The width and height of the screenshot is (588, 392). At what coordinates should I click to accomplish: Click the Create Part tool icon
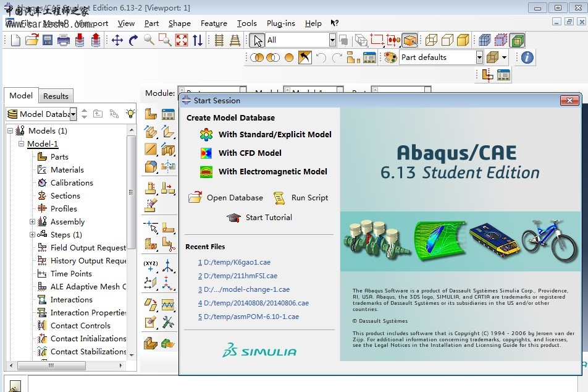click(x=151, y=114)
